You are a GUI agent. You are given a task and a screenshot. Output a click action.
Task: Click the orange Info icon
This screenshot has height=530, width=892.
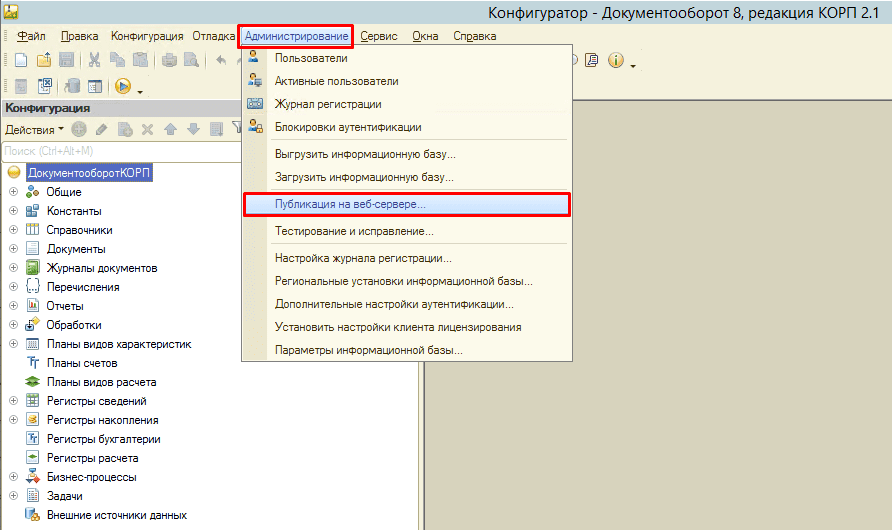(x=616, y=60)
